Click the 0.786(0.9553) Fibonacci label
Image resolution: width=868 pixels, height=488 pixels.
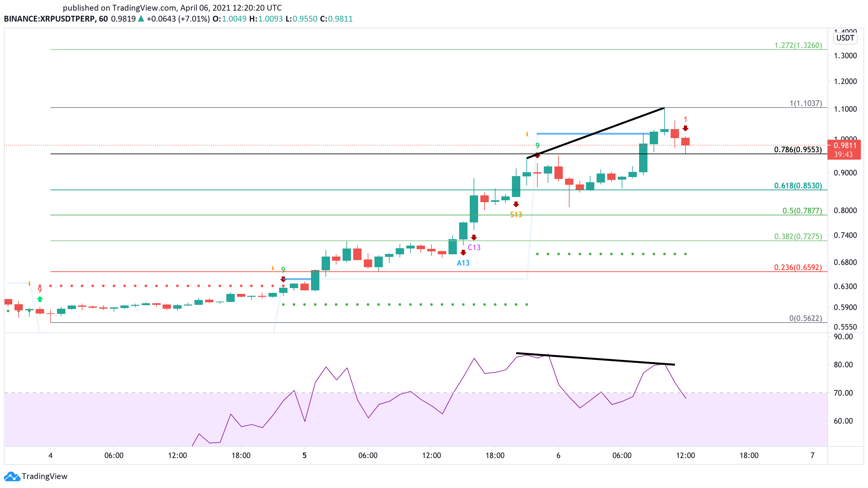click(x=798, y=150)
